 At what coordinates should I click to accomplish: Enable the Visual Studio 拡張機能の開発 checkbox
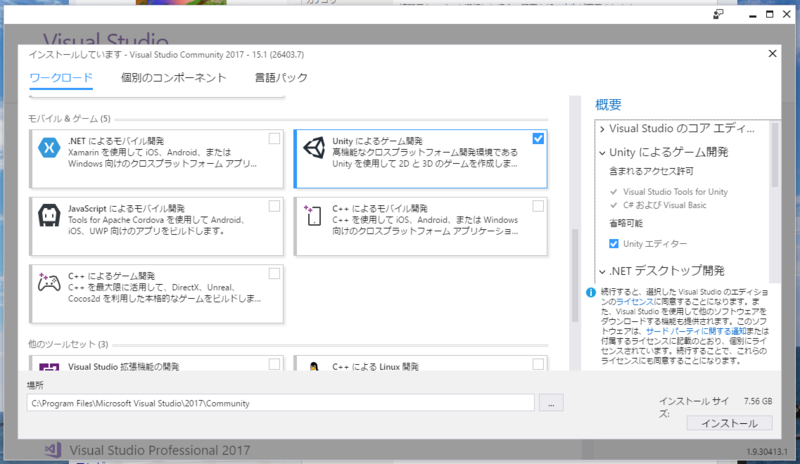tap(274, 364)
